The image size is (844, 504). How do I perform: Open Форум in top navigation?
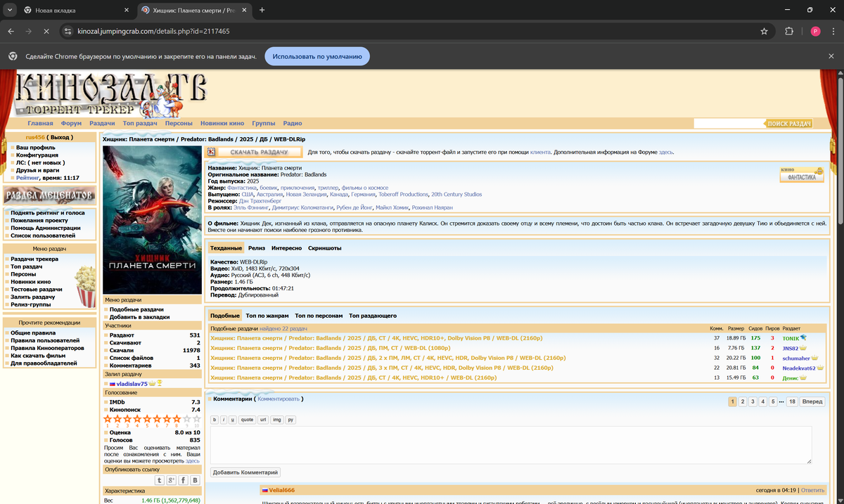(x=71, y=123)
